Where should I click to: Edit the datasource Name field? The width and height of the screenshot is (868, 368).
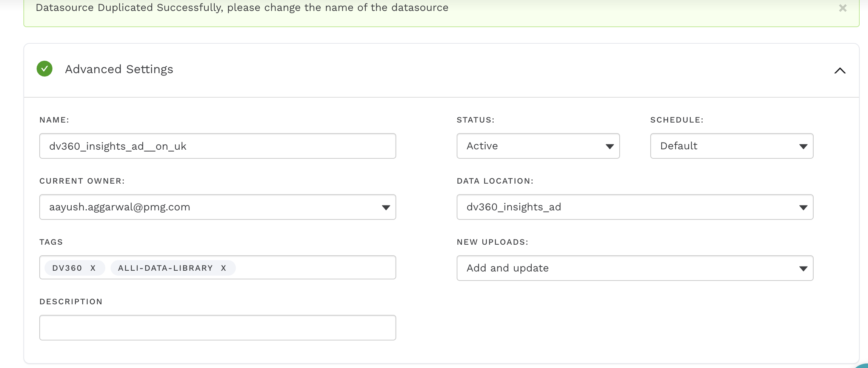[x=217, y=146]
